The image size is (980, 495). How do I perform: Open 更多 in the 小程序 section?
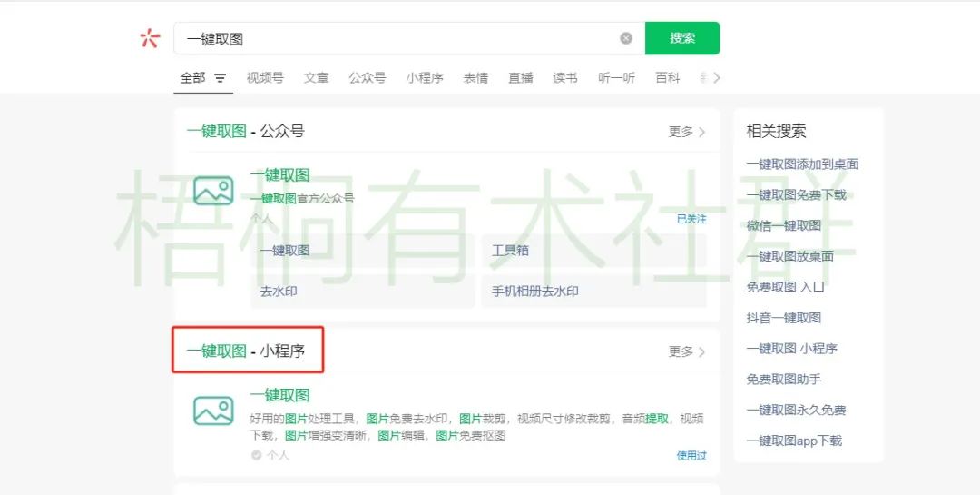pyautogui.click(x=687, y=352)
